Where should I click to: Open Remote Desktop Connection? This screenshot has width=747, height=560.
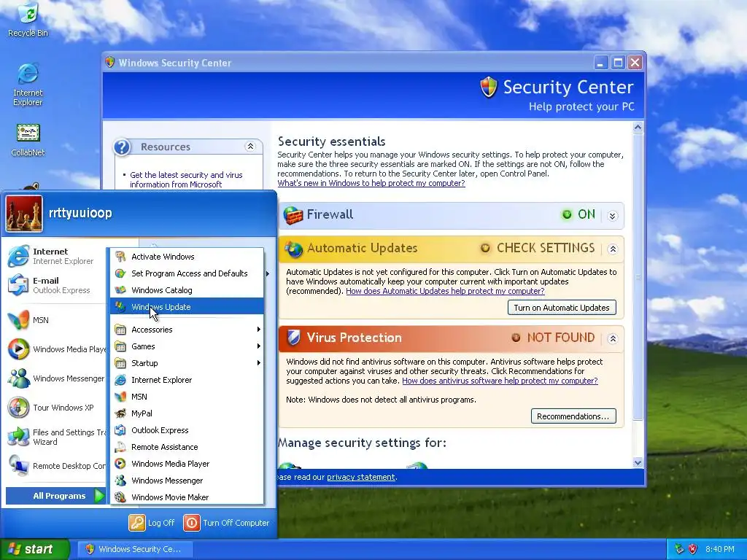click(55, 466)
